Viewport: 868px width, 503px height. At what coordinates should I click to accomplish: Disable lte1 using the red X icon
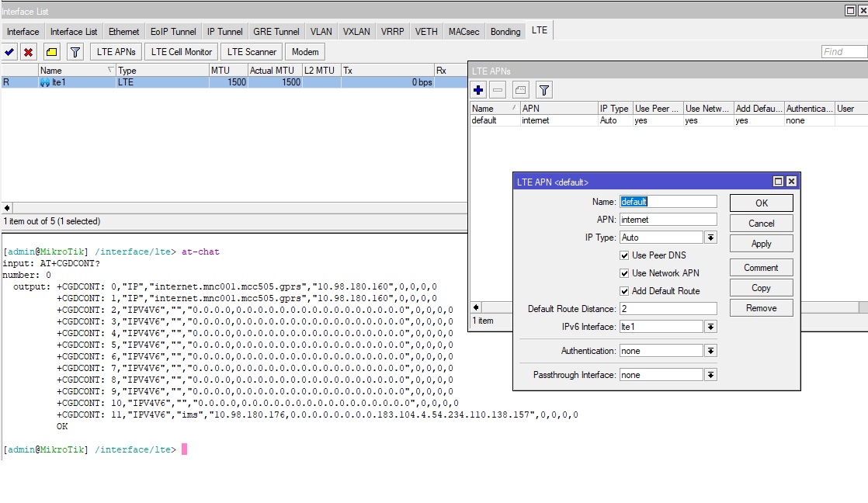(28, 51)
